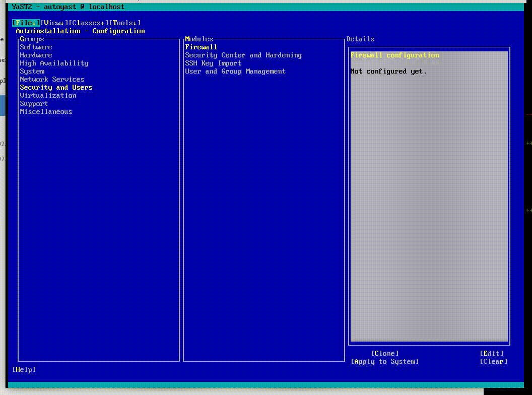Select the Software group
The height and width of the screenshot is (395, 532).
(x=36, y=47)
